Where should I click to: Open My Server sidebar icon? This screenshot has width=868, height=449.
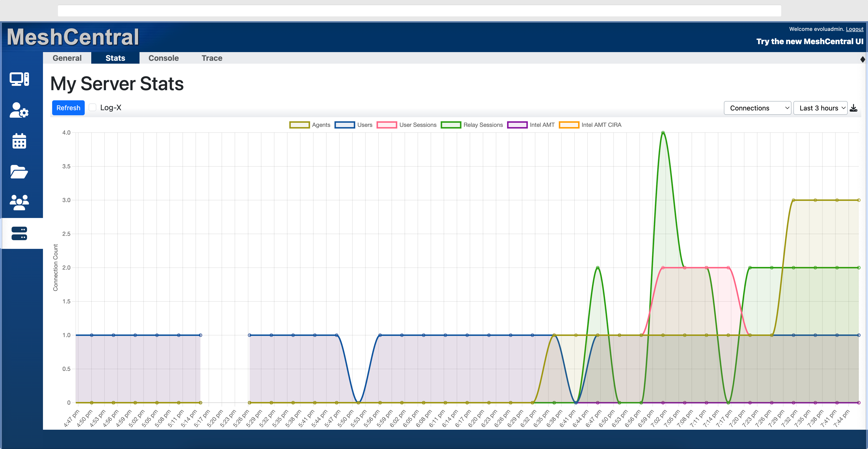[19, 233]
